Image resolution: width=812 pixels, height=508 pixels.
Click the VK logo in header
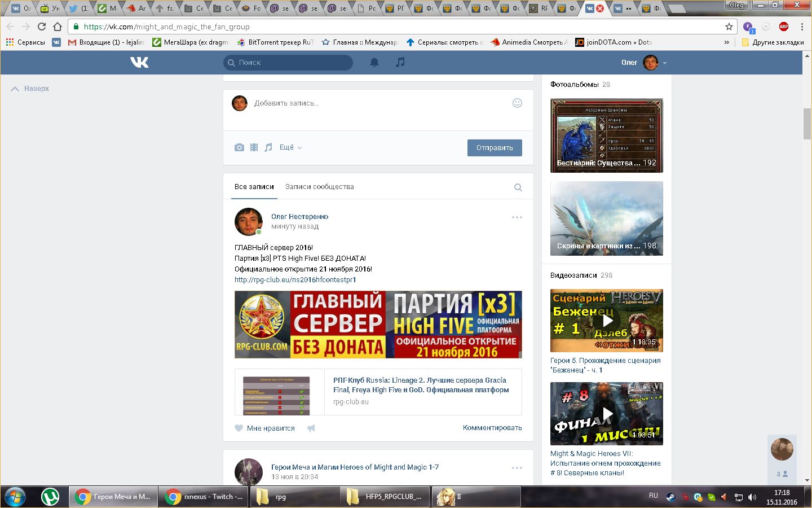[x=139, y=63]
